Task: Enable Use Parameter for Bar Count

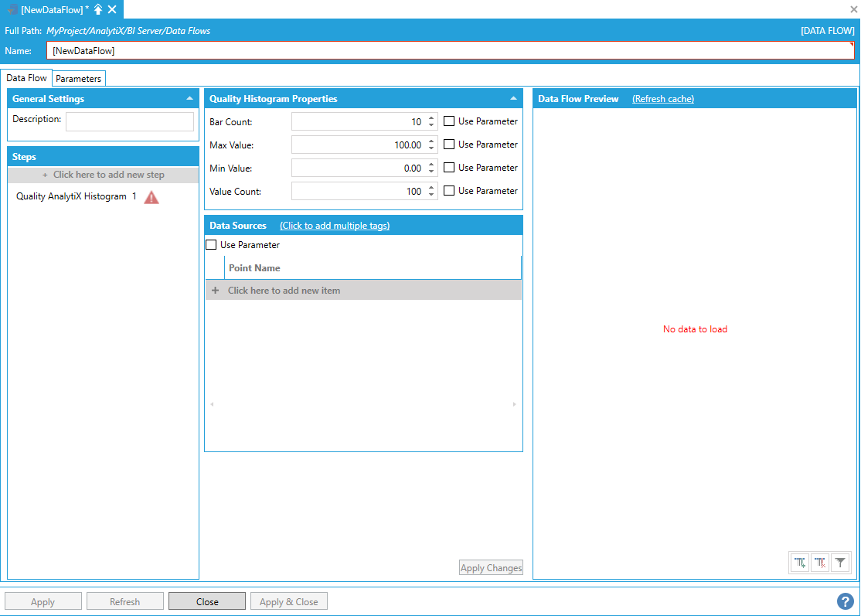Action: click(449, 121)
